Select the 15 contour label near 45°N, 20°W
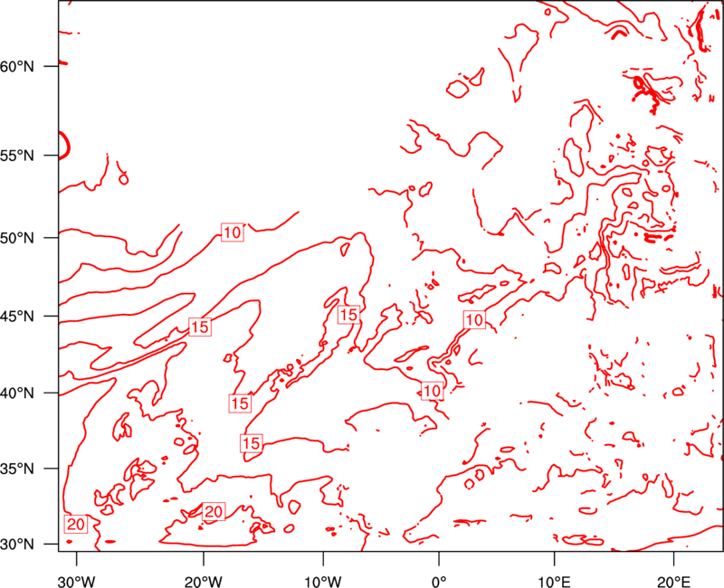This screenshot has height=588, width=724. click(200, 327)
